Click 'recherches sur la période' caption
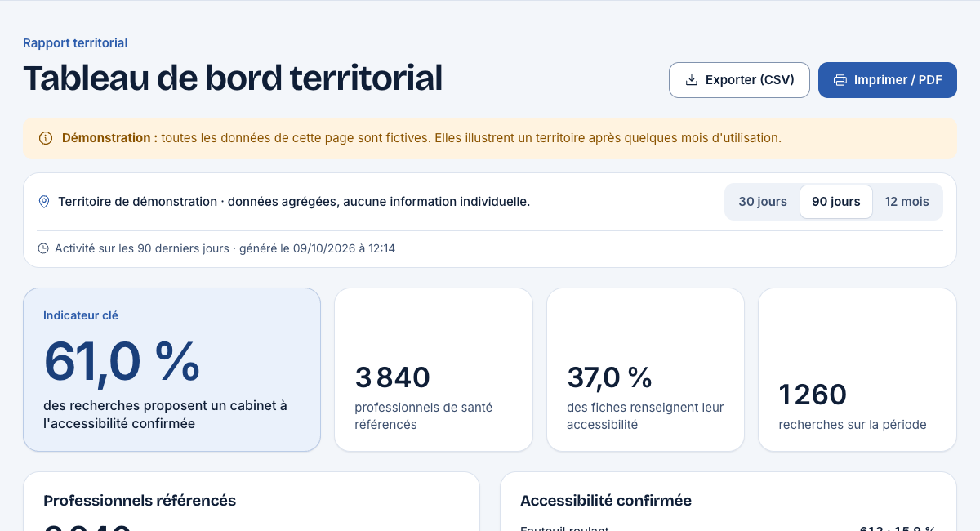The width and height of the screenshot is (980, 531). [853, 425]
